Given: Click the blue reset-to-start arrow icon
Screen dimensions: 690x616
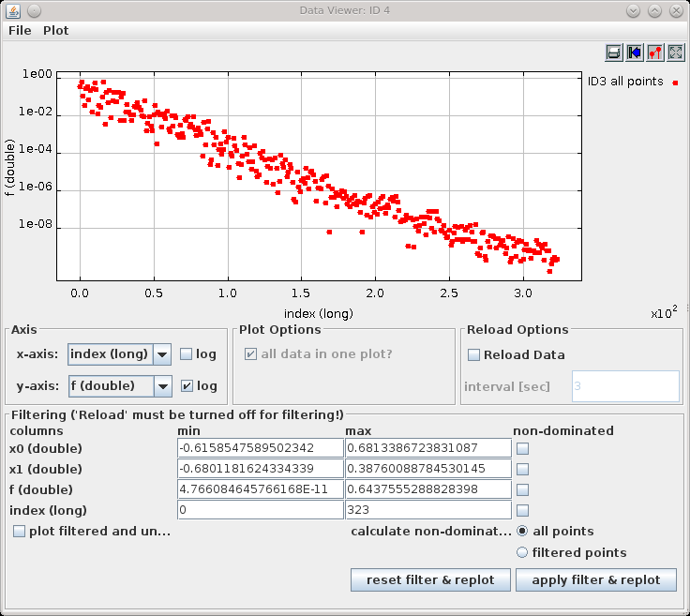Looking at the screenshot, I should pyautogui.click(x=635, y=53).
